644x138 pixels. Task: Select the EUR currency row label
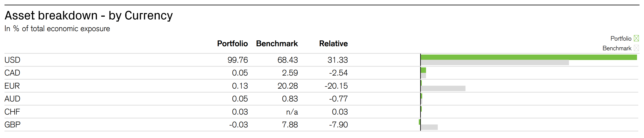pos(12,86)
